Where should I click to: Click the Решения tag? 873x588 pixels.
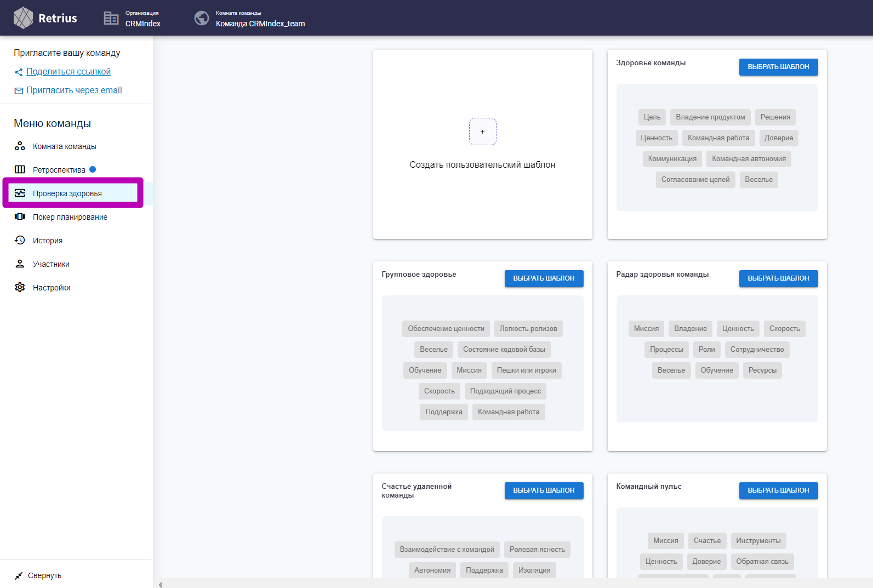point(775,117)
